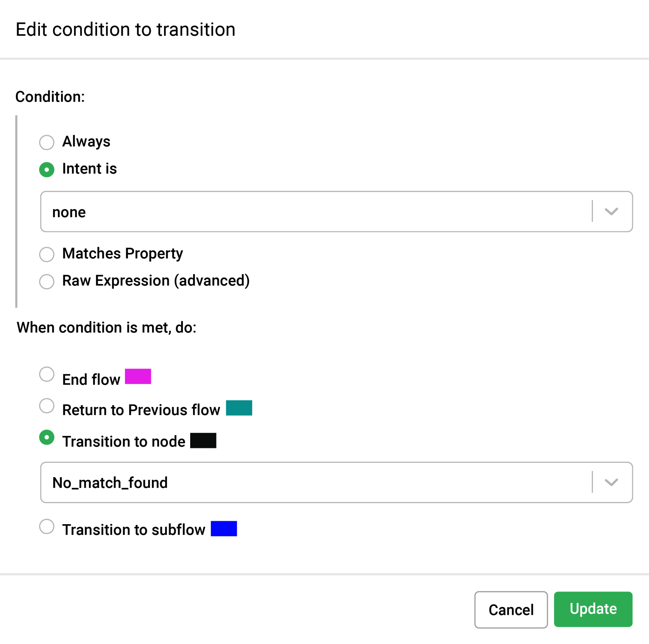Click the green Update button
This screenshot has width=649, height=644.
point(593,609)
